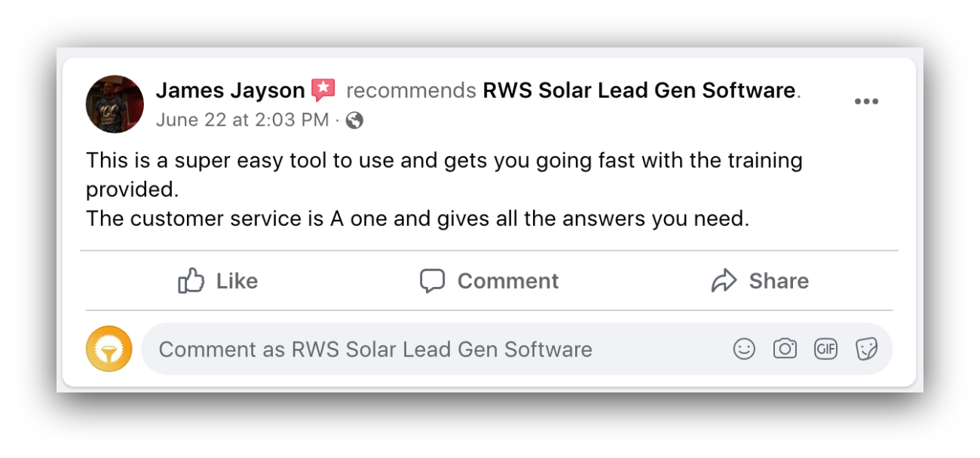Click the camera icon to attach a photo

[785, 349]
